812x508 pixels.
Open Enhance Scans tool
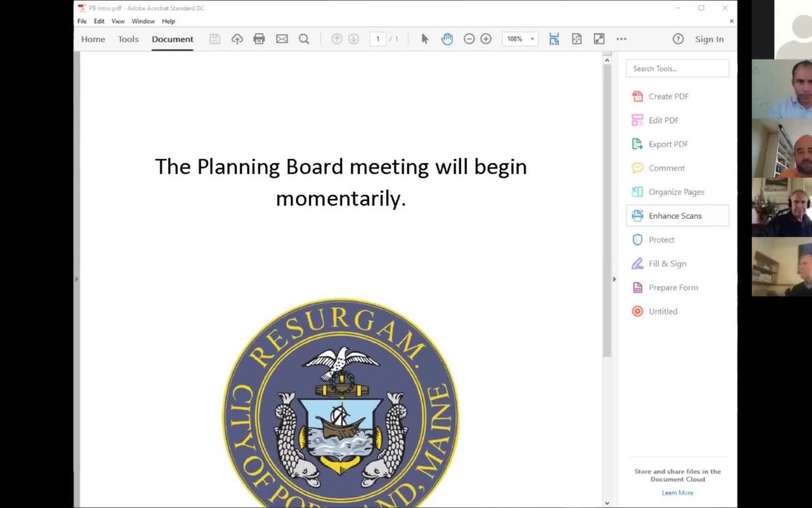677,216
